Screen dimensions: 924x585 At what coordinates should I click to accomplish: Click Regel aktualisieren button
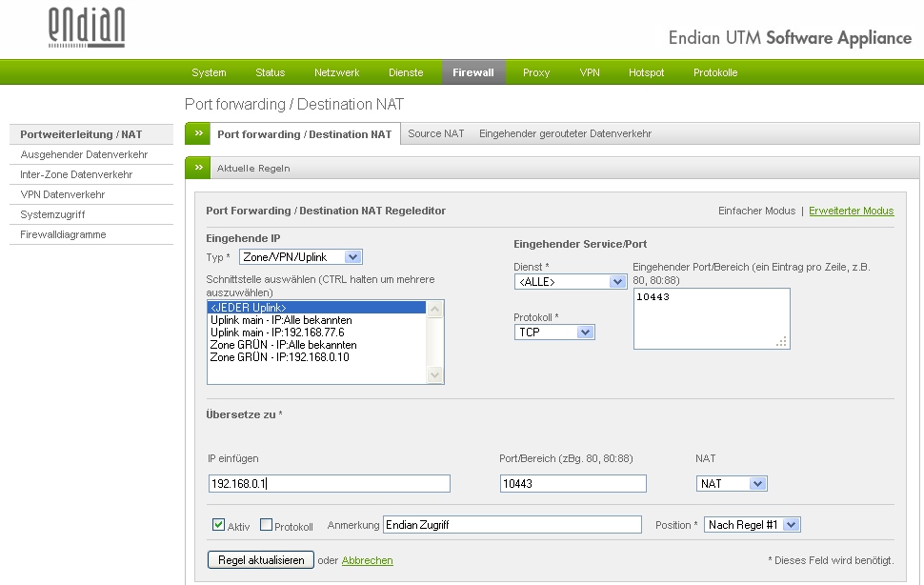click(260, 560)
